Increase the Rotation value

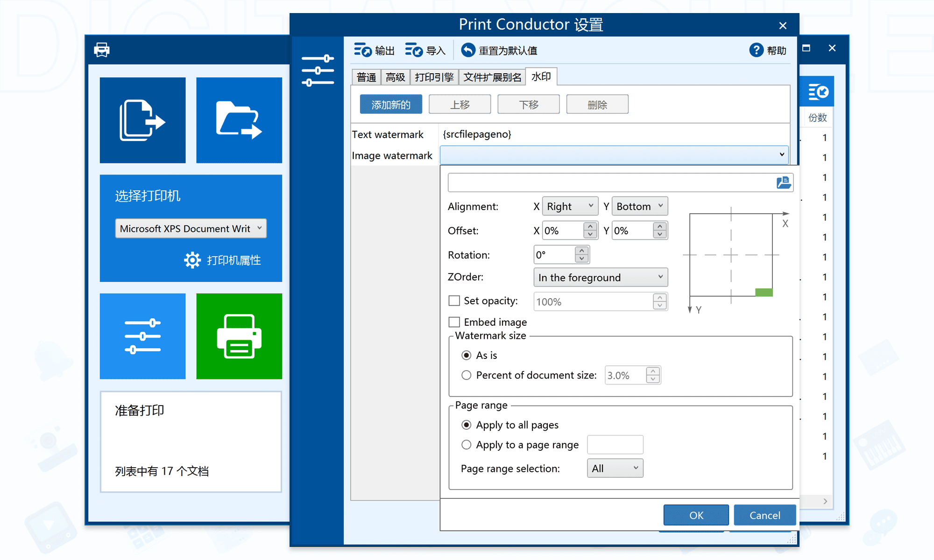click(x=581, y=251)
